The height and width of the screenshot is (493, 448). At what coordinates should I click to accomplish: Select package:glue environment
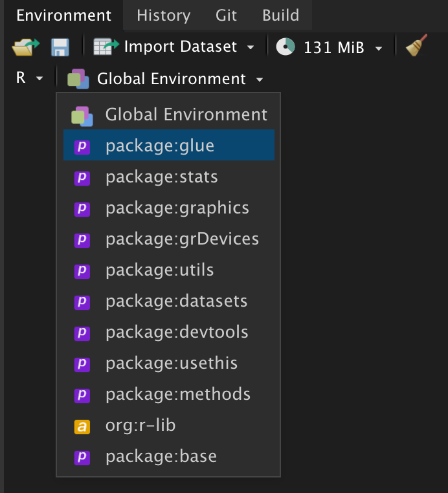tap(169, 146)
